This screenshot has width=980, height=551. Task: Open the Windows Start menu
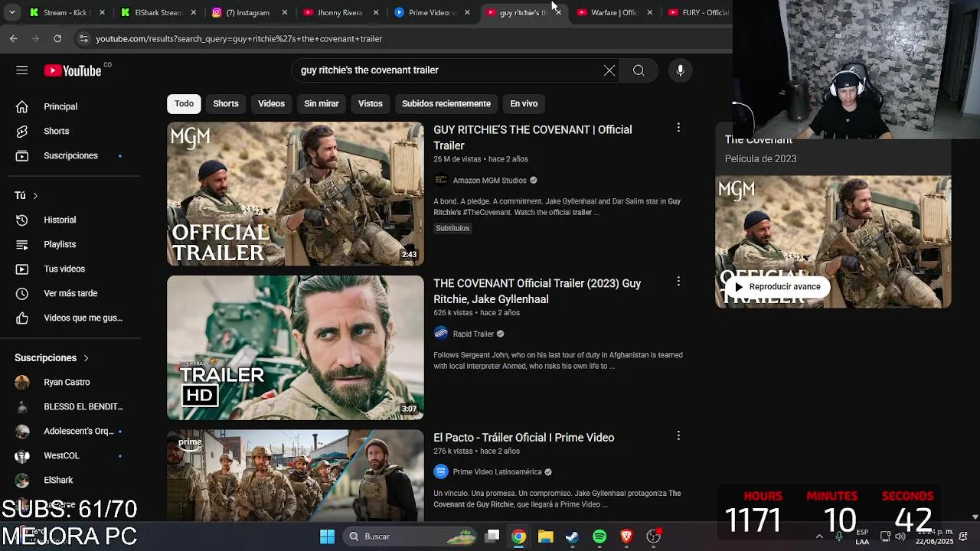[x=327, y=536]
